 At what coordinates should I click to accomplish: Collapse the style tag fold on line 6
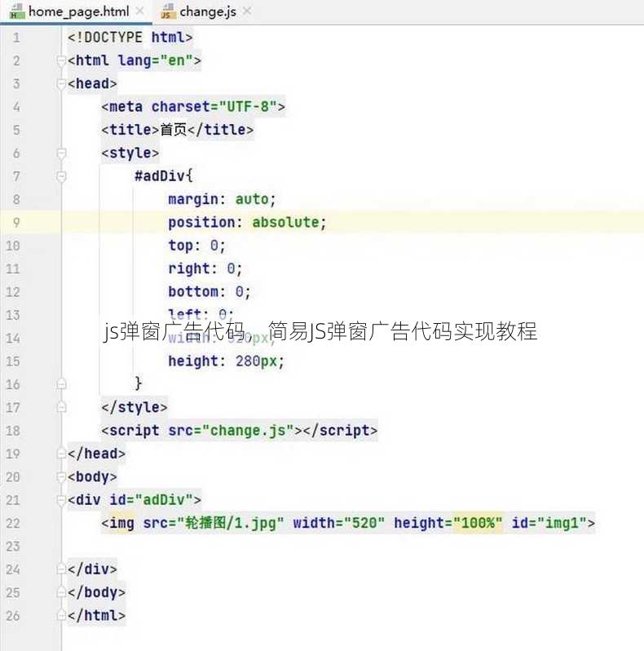61,153
